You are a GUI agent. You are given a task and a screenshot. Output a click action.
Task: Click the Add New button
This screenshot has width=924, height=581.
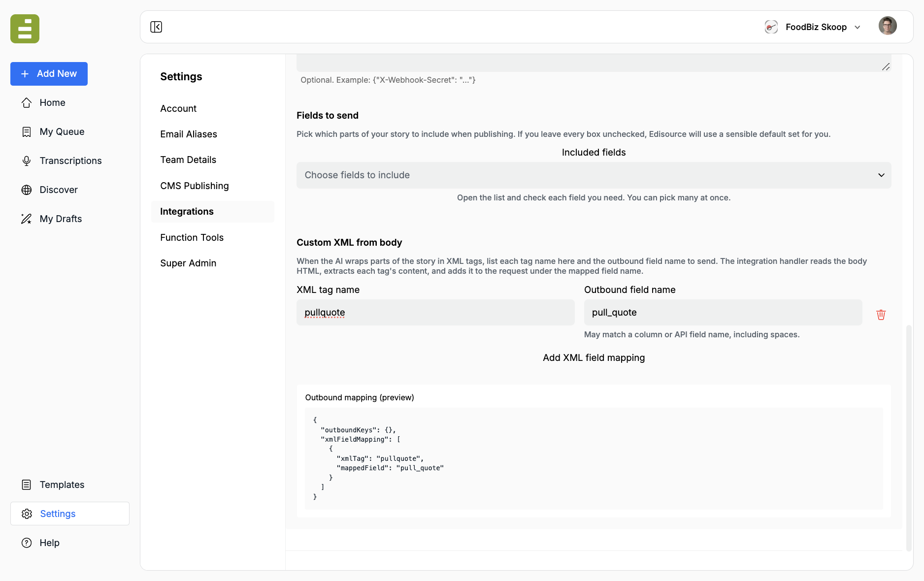click(x=49, y=73)
